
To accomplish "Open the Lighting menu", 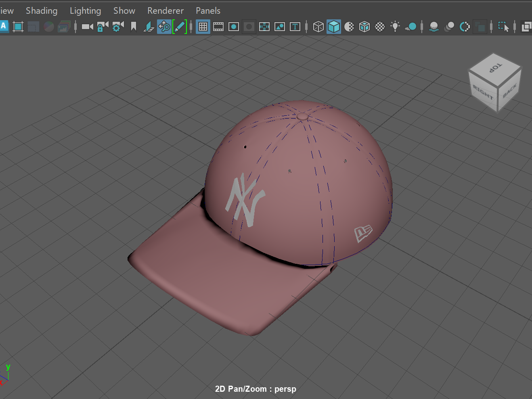I will tap(85, 10).
